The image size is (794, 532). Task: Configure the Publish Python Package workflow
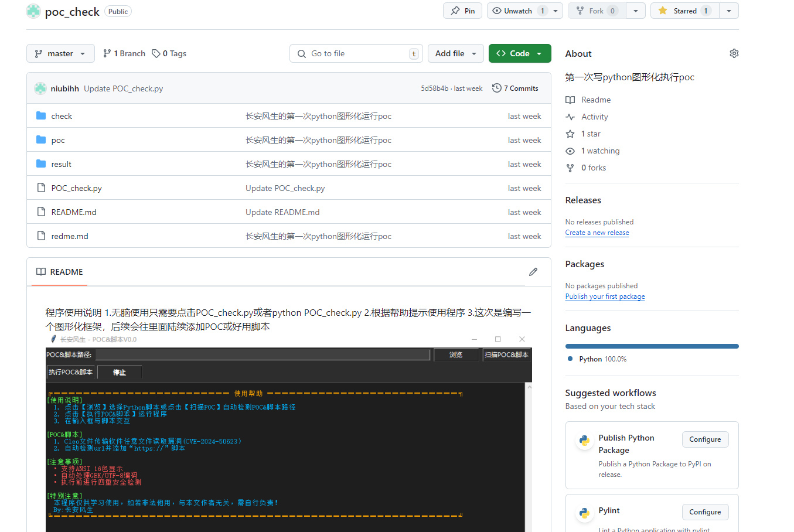click(x=705, y=439)
